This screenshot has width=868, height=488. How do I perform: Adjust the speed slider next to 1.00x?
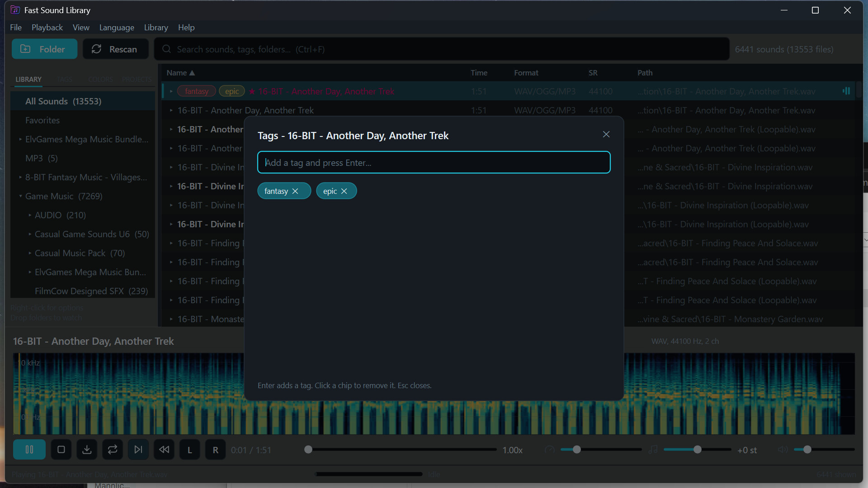(601, 450)
